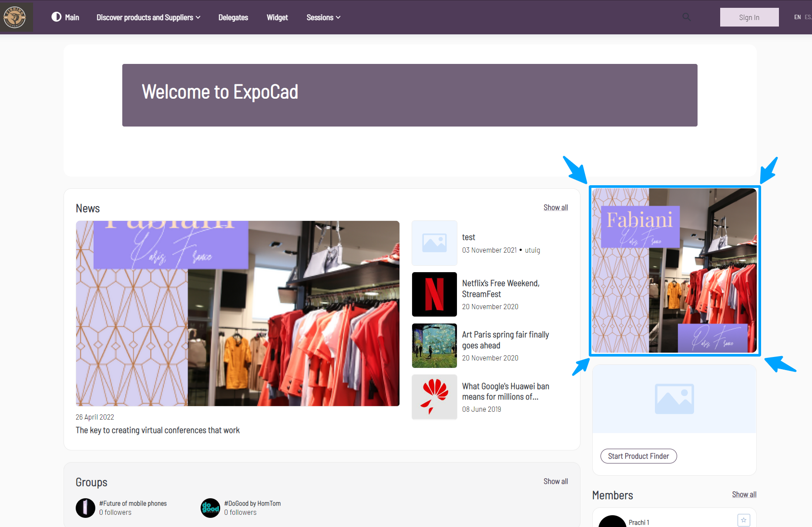Open the Fabiani banner on the right

(x=674, y=270)
